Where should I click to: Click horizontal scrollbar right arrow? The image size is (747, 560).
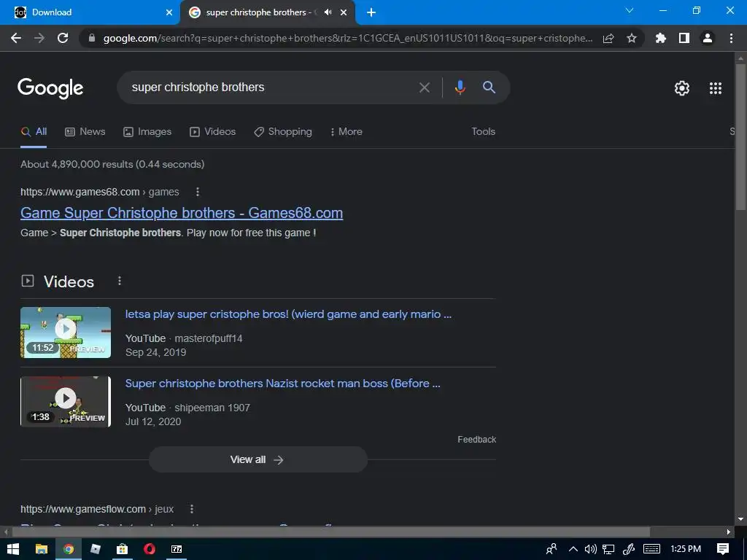point(729,532)
